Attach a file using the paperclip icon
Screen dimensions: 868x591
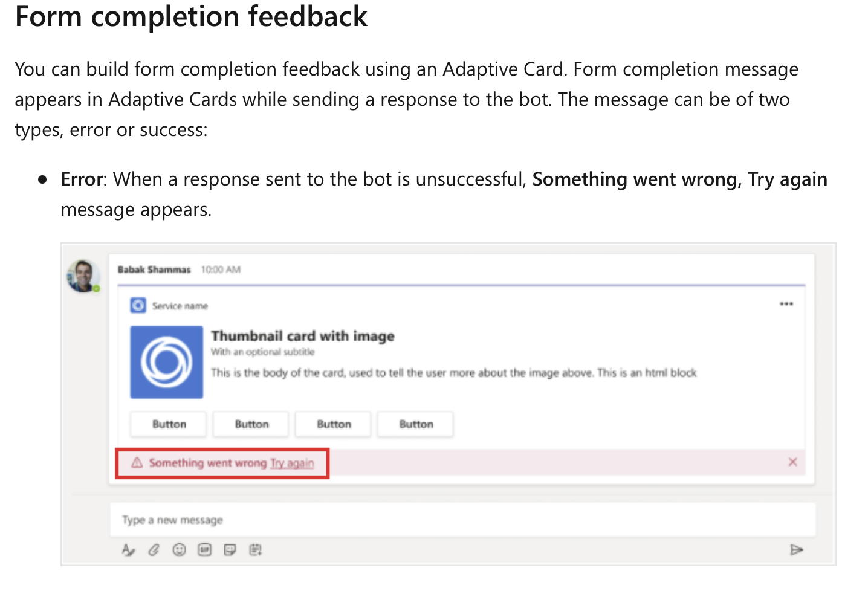pyautogui.click(x=154, y=550)
